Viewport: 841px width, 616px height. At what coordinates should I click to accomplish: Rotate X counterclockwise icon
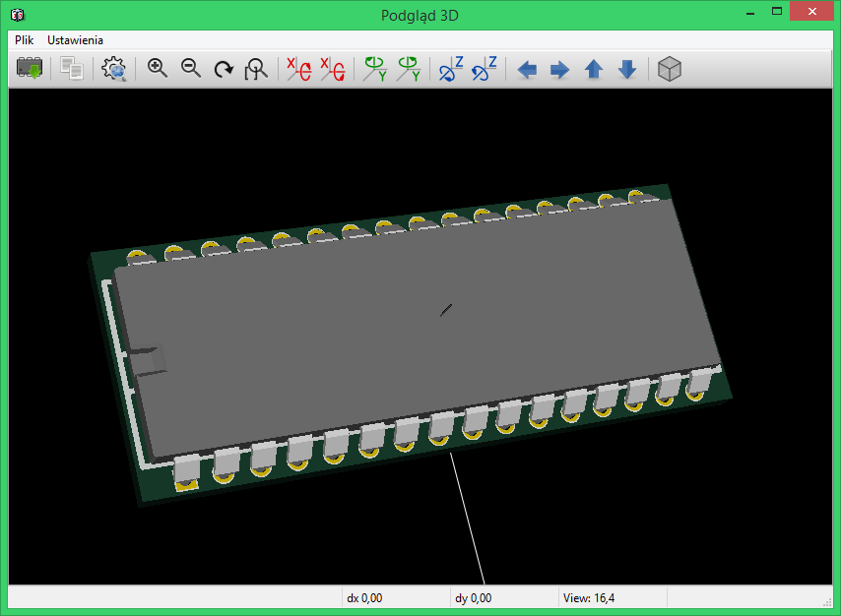click(x=333, y=69)
